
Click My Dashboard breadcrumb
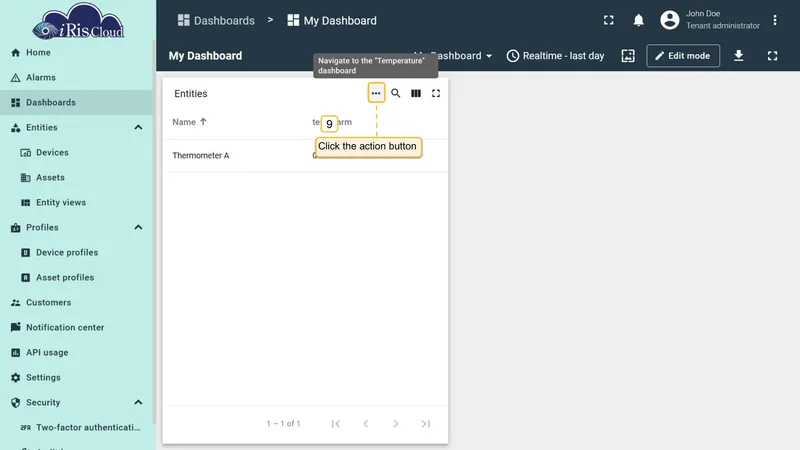coord(332,20)
